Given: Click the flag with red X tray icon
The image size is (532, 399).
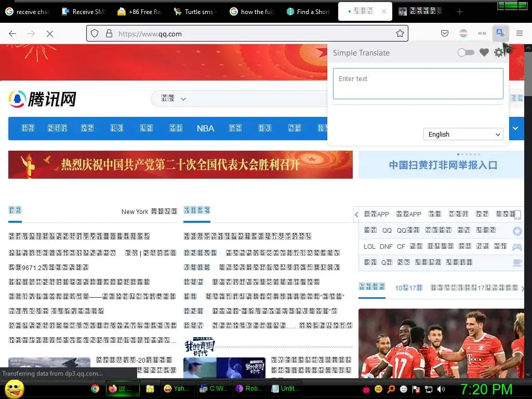Looking at the screenshot, I should [416, 389].
